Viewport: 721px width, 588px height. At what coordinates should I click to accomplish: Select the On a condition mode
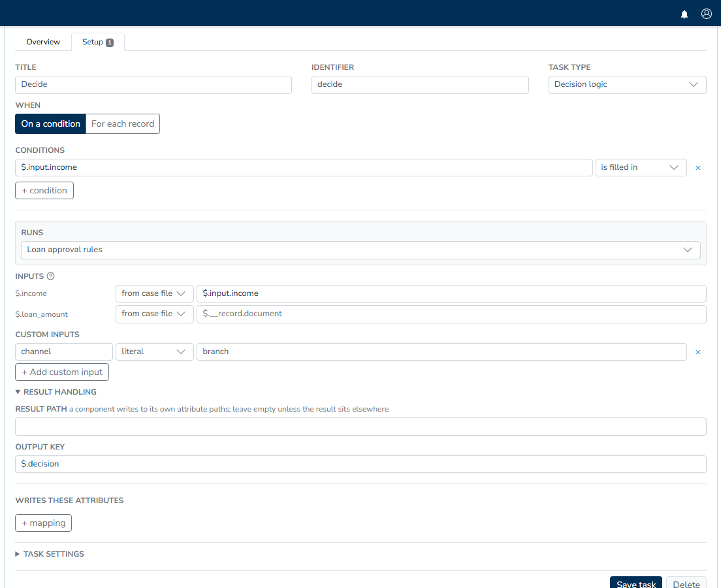50,123
